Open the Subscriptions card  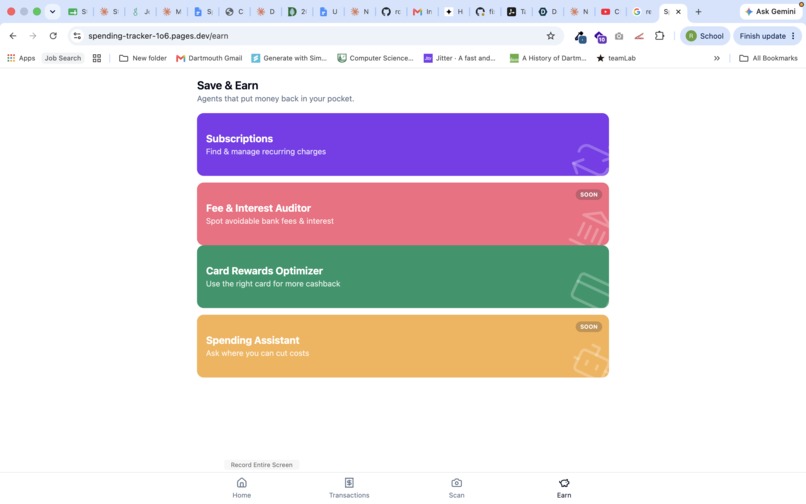coord(402,145)
